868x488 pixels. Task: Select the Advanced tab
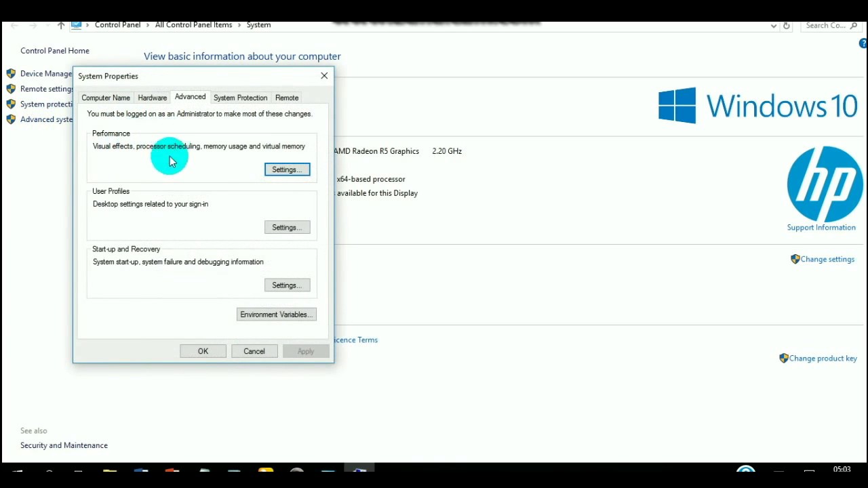[190, 97]
